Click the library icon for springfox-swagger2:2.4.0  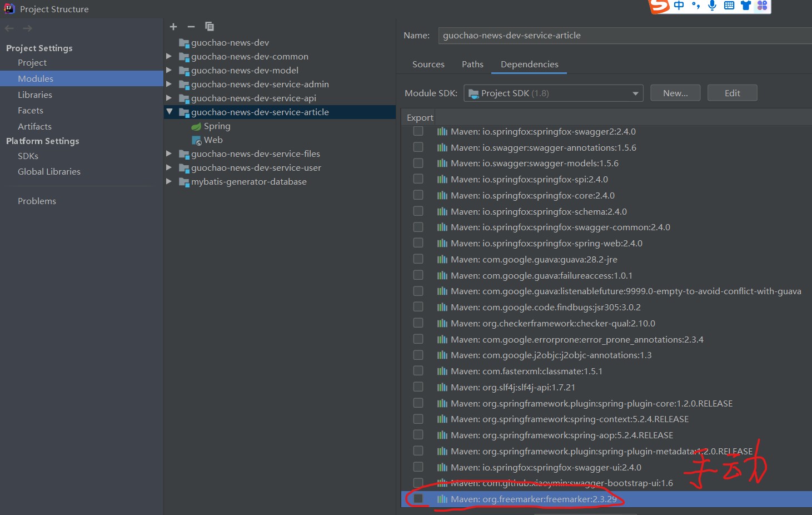click(442, 132)
